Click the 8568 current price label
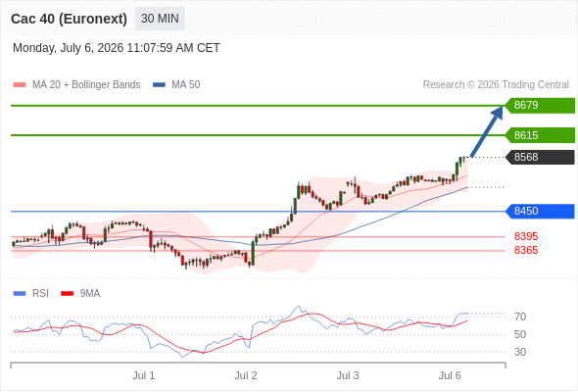Viewport: 578px width, 392px height. (540, 157)
